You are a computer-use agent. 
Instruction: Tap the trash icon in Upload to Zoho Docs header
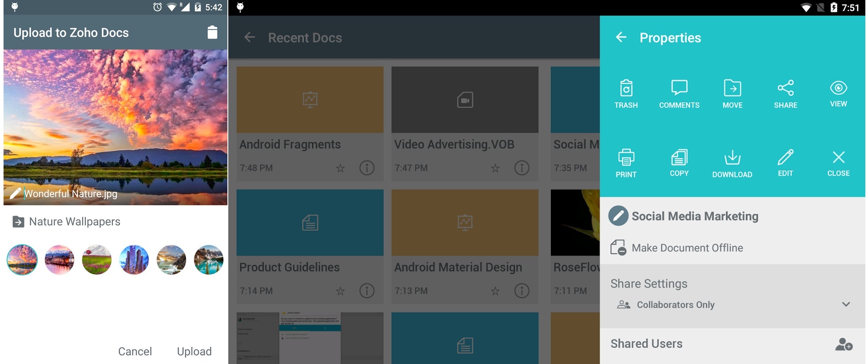[212, 32]
